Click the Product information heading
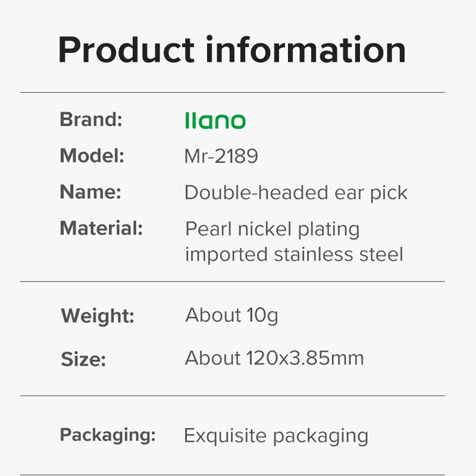476x476 pixels. 232,50
